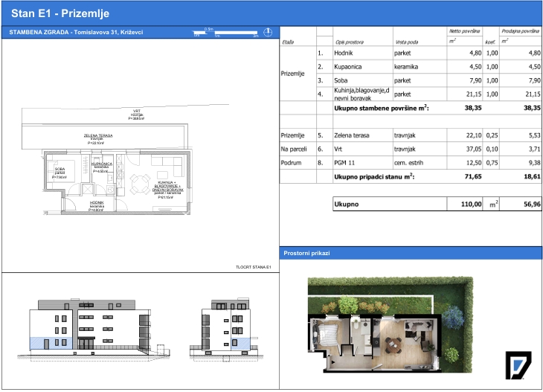The height and width of the screenshot is (392, 543).
Task: Click the STAMBENA ZGRADA address header
Action: [76, 32]
